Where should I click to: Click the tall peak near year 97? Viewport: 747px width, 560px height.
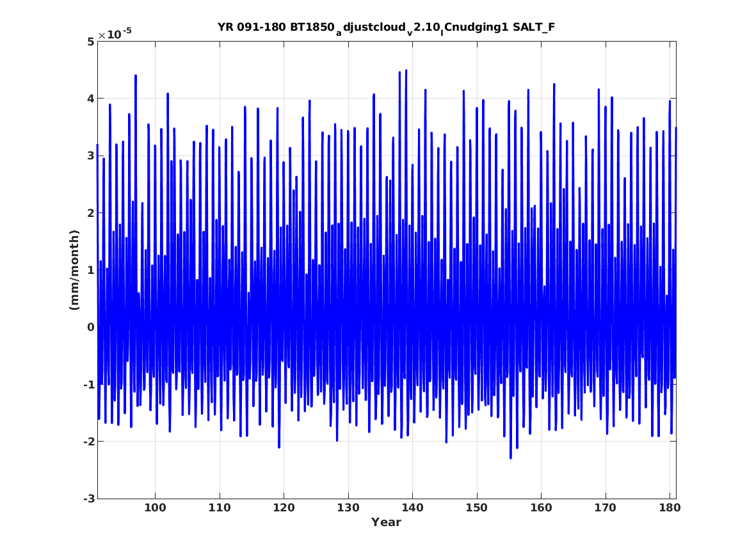coord(136,76)
